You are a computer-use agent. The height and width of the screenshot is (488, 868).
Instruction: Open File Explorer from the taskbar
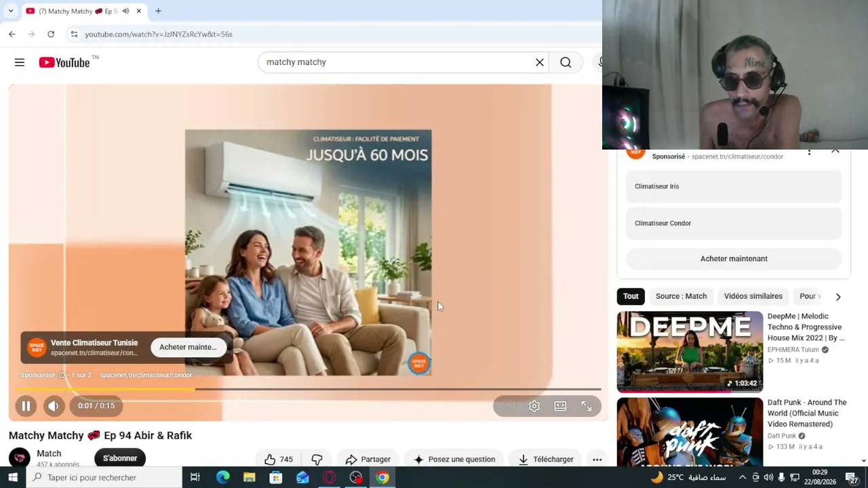point(249,477)
